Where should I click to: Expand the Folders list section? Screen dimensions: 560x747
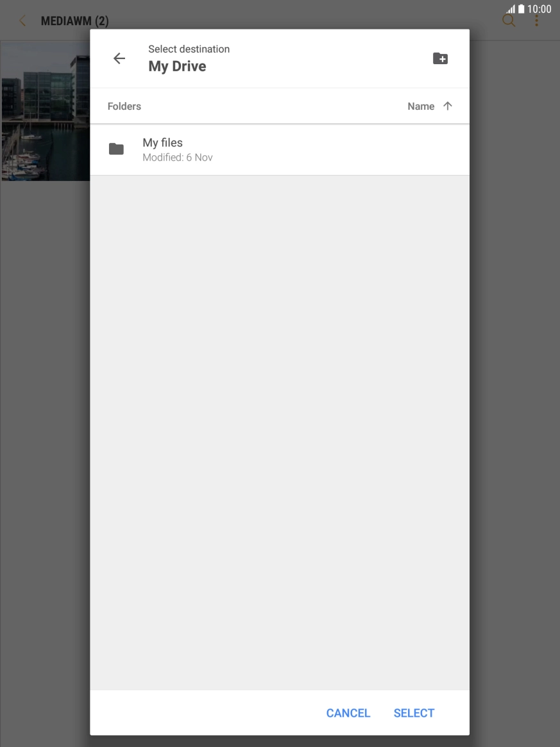(x=124, y=106)
